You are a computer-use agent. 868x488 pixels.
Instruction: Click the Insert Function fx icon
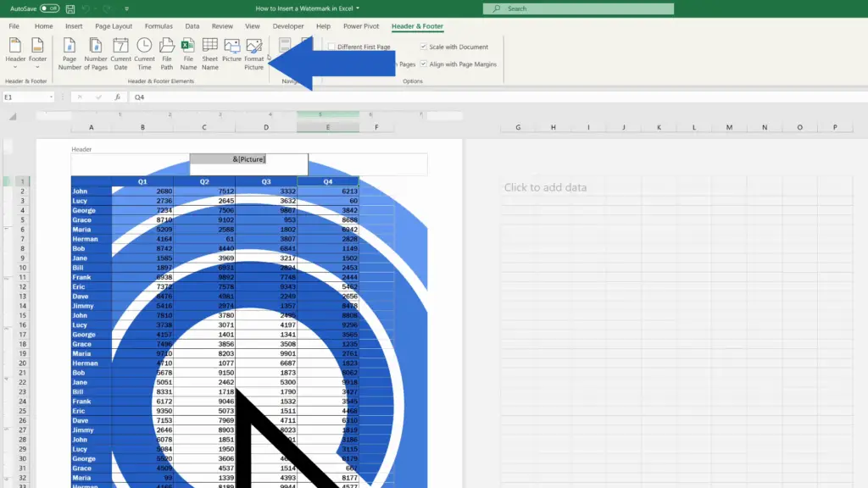pos(117,97)
